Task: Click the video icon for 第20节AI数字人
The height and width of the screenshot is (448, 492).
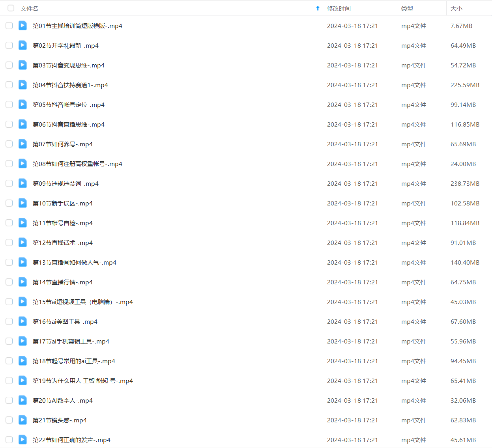Action: coord(22,400)
